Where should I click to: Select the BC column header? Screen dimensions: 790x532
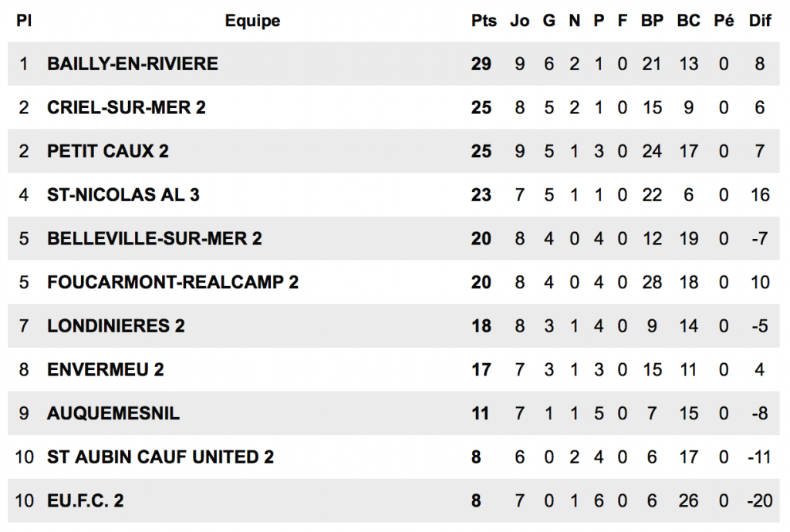point(688,21)
